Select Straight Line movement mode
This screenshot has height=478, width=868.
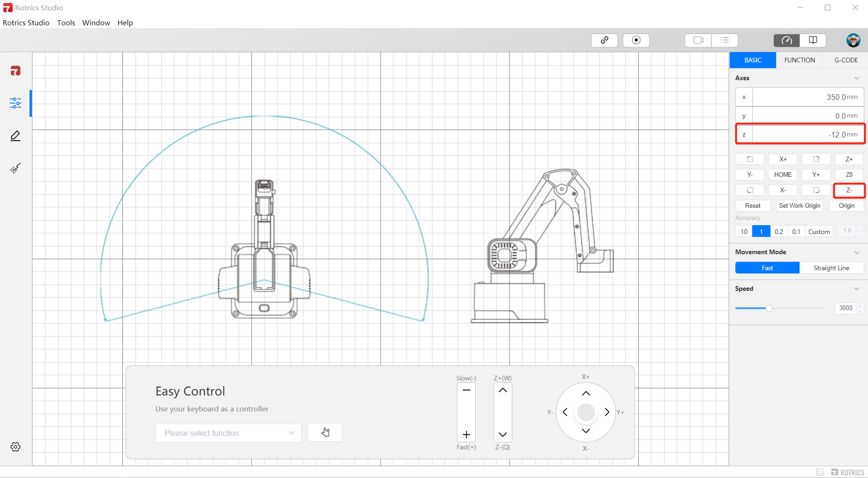tap(831, 268)
